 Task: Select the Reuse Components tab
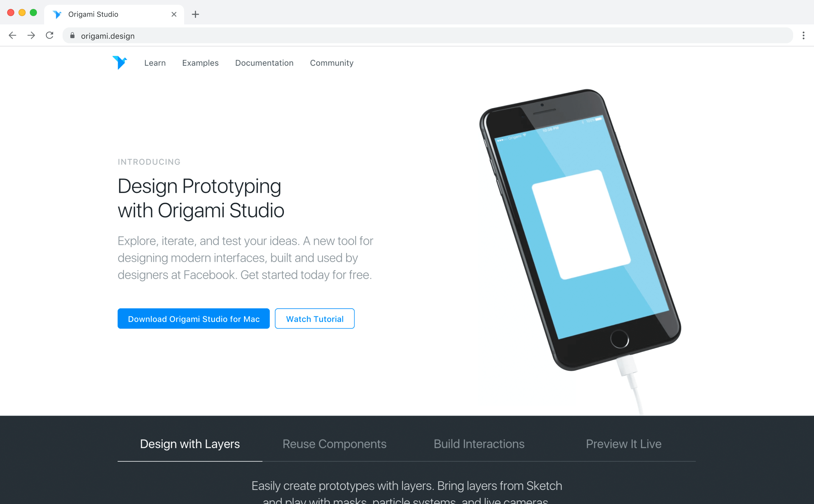334,444
